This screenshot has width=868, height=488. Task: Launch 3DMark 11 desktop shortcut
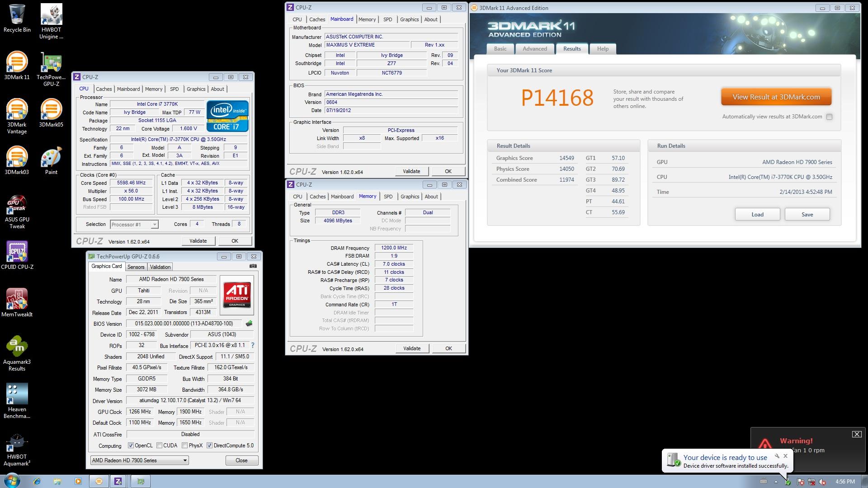click(17, 66)
